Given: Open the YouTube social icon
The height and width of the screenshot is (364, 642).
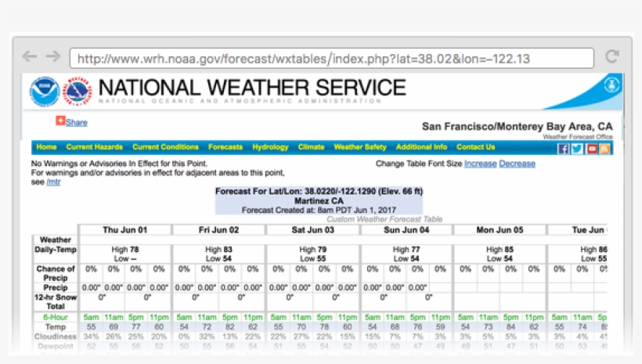Looking at the screenshot, I should [x=591, y=148].
